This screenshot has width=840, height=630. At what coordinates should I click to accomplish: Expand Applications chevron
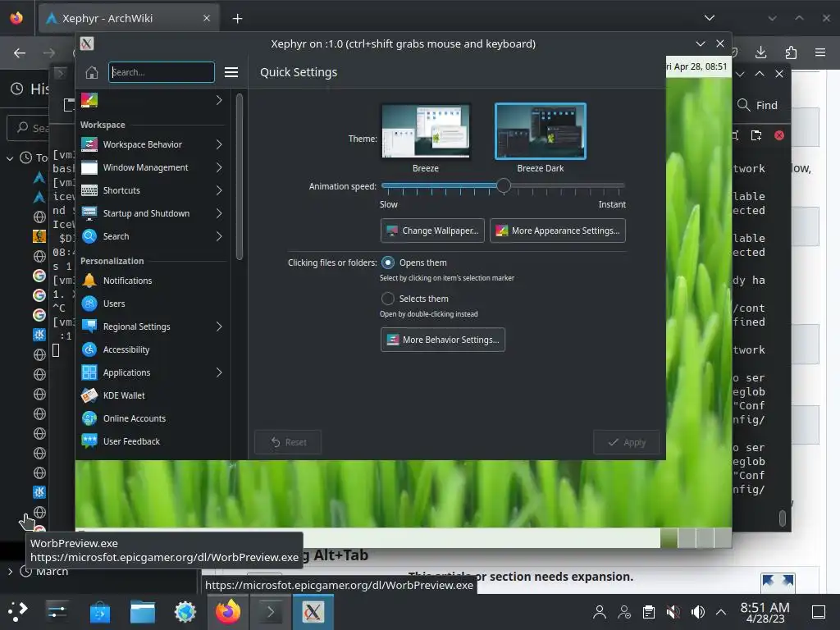218,373
